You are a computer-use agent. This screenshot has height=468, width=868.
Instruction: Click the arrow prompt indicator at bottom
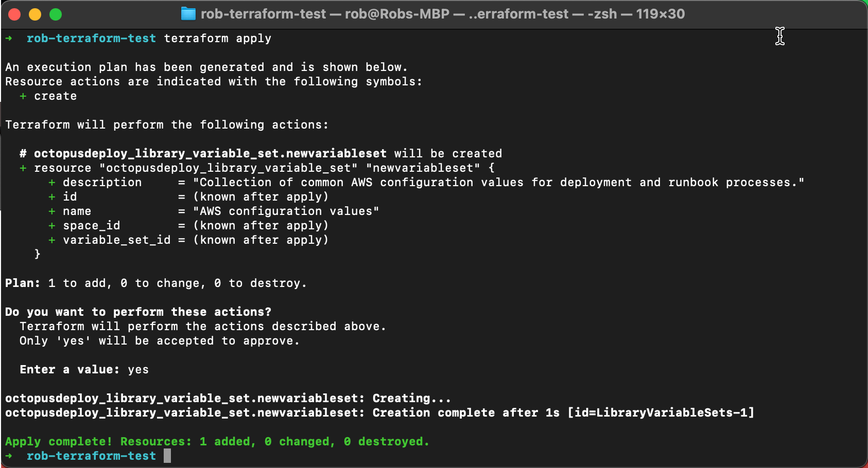[x=9, y=456]
